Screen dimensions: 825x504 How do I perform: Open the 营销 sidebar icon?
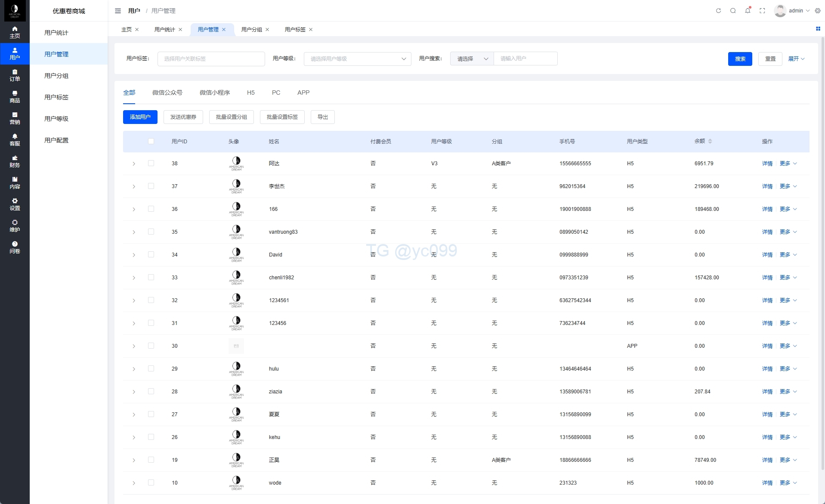(x=15, y=118)
